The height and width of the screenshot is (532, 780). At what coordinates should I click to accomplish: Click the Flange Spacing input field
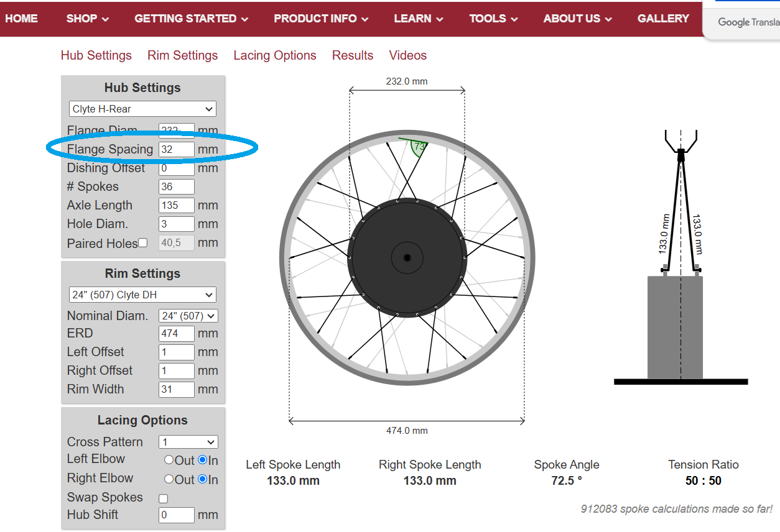point(177,149)
